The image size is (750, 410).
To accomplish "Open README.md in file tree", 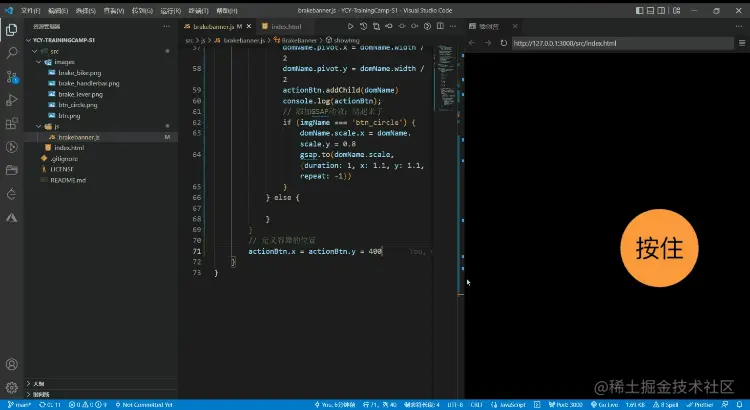I will (68, 180).
